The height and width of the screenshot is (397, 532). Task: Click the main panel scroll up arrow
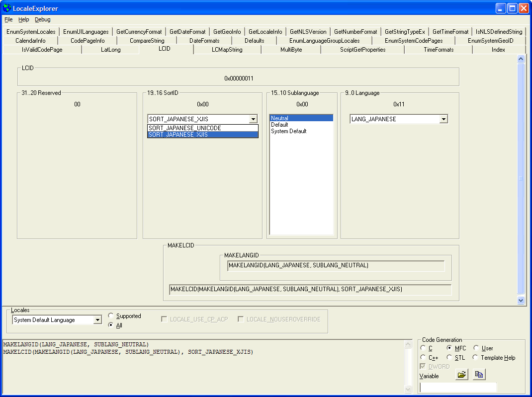click(521, 59)
